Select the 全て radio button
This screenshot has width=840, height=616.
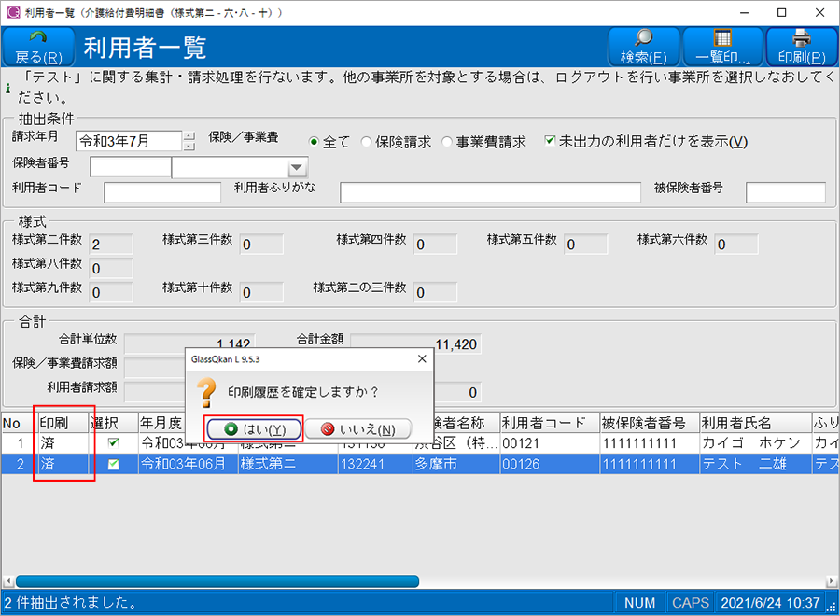coord(315,142)
